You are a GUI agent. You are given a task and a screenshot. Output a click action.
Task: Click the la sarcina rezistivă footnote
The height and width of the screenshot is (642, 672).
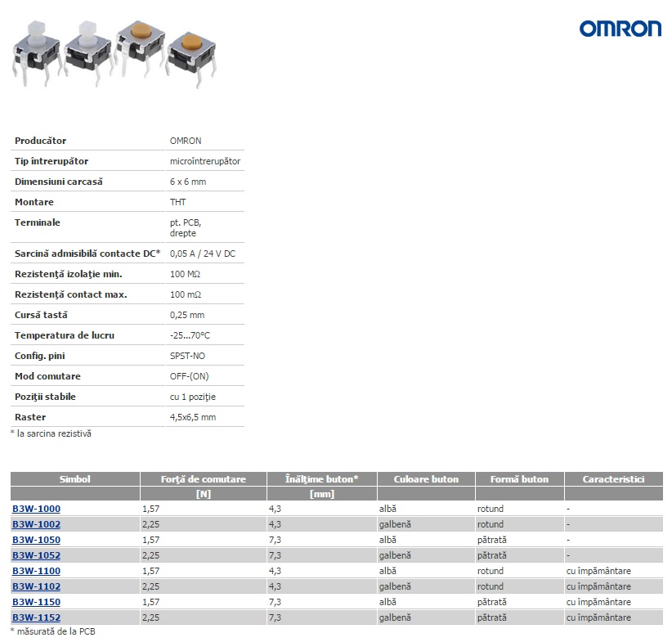[x=51, y=433]
